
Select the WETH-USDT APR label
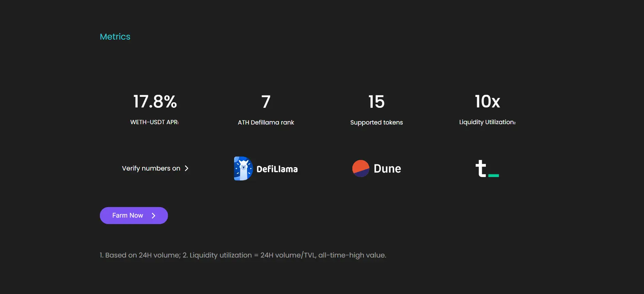click(x=154, y=122)
